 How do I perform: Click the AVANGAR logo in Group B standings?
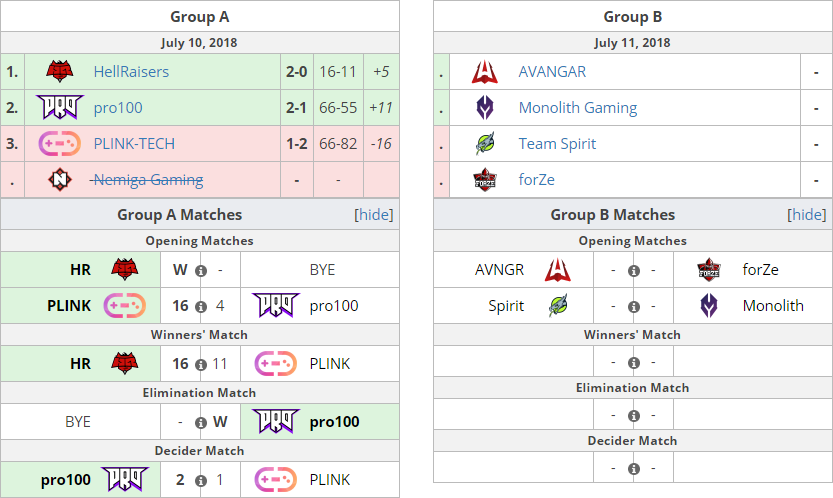point(484,72)
